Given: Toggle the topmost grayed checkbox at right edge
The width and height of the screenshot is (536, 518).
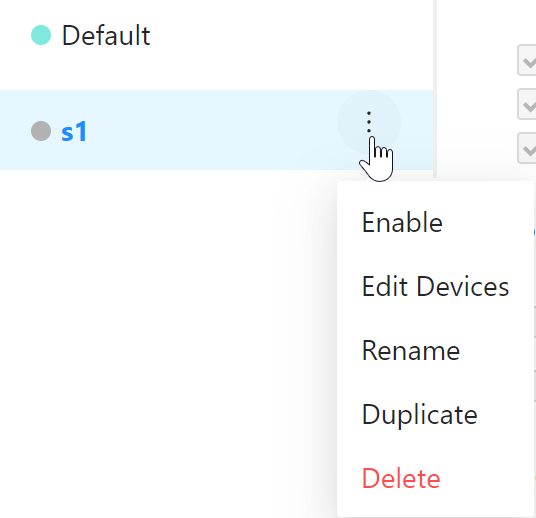Looking at the screenshot, I should click(527, 60).
